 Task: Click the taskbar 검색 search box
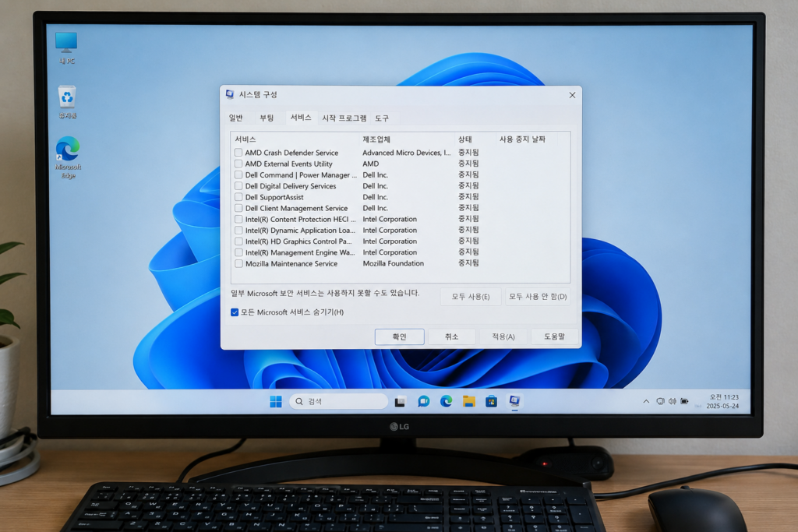pyautogui.click(x=338, y=401)
